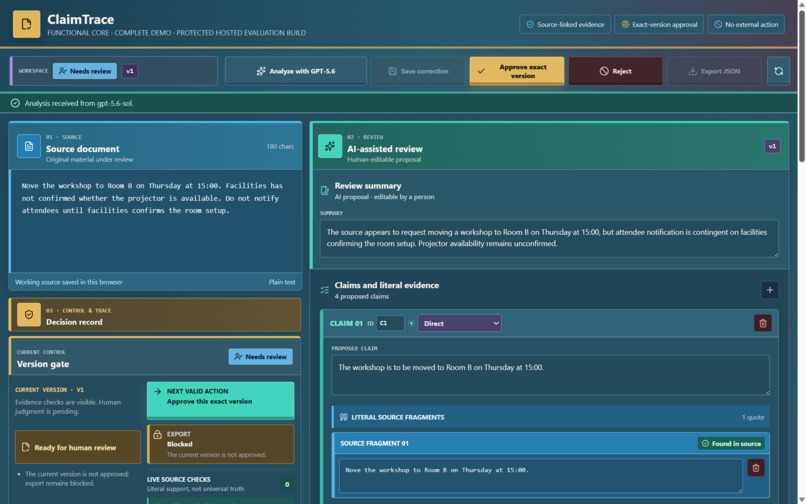Click the Literal source fragments quote icon

pyautogui.click(x=343, y=417)
